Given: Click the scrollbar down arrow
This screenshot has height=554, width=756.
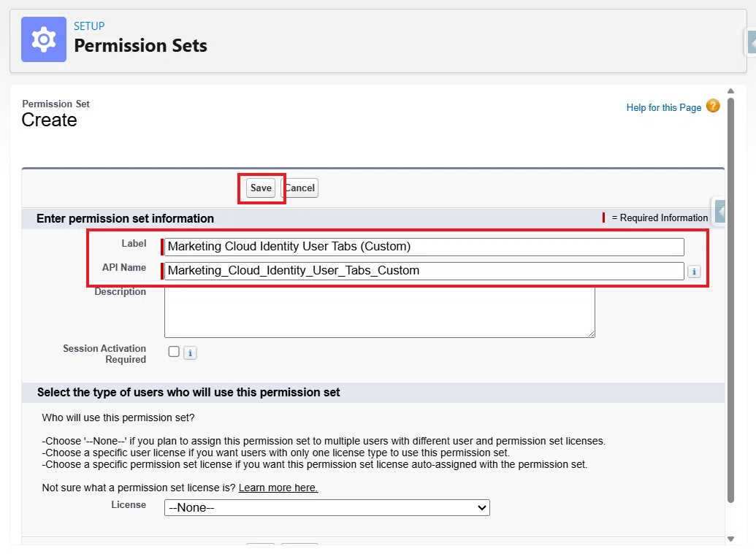Looking at the screenshot, I should coord(730,539).
